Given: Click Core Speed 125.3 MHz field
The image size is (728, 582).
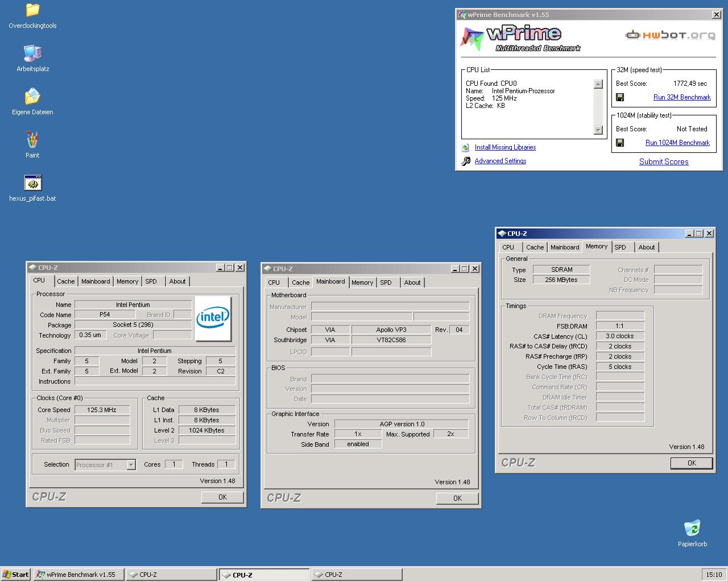Looking at the screenshot, I should tap(102, 410).
